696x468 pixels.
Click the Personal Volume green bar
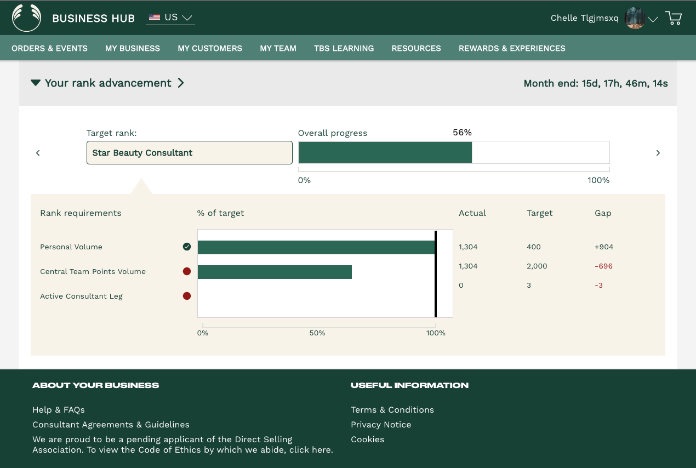point(316,247)
